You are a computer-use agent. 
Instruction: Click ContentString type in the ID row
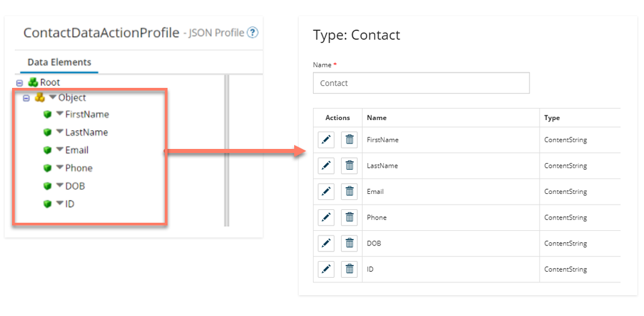(566, 270)
